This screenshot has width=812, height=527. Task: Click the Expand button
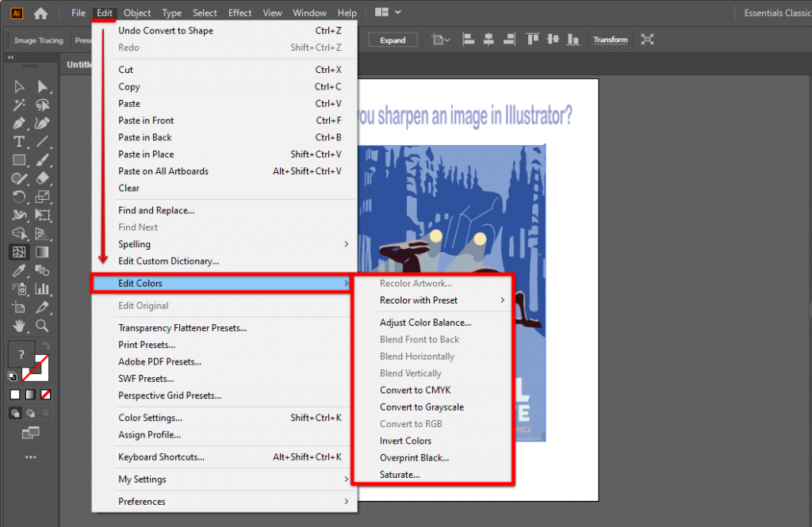pos(393,39)
